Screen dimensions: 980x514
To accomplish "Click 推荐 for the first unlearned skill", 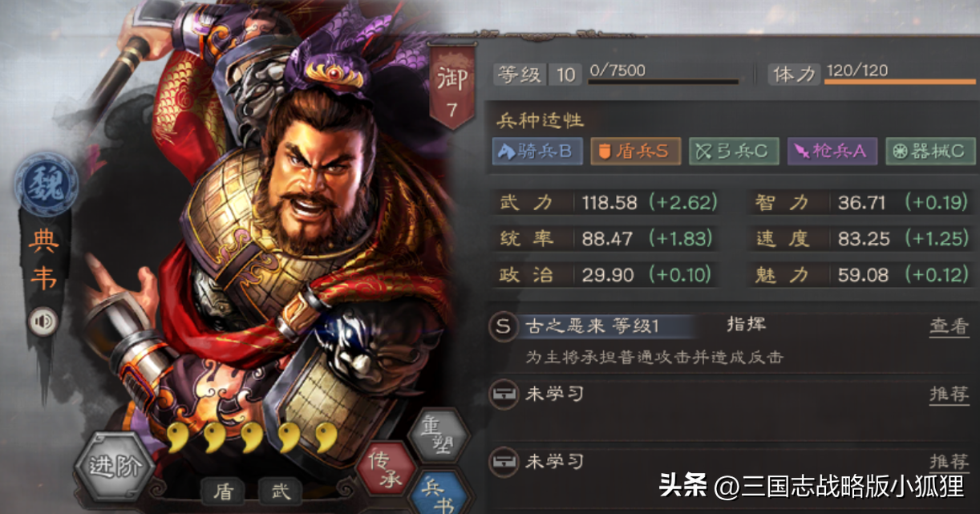I will tap(950, 395).
